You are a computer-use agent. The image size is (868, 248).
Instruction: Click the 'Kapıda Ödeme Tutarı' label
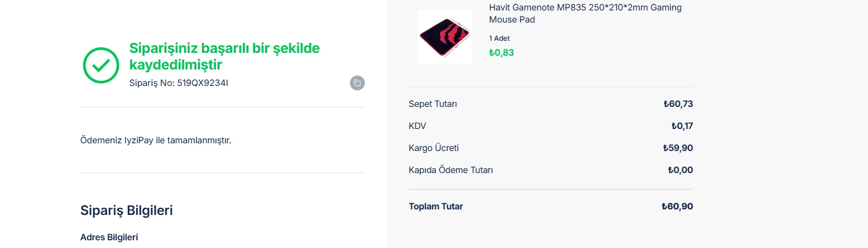[451, 170]
